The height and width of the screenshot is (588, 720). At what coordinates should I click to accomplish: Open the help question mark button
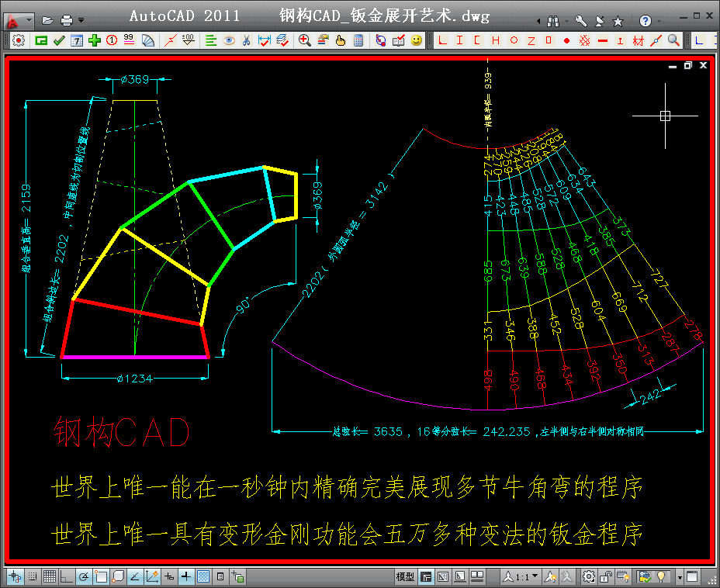coord(646,20)
